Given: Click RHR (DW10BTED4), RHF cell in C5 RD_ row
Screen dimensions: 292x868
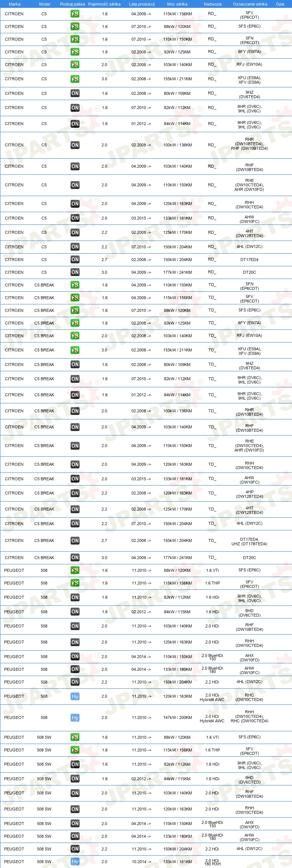Looking at the screenshot, I should (x=249, y=144).
